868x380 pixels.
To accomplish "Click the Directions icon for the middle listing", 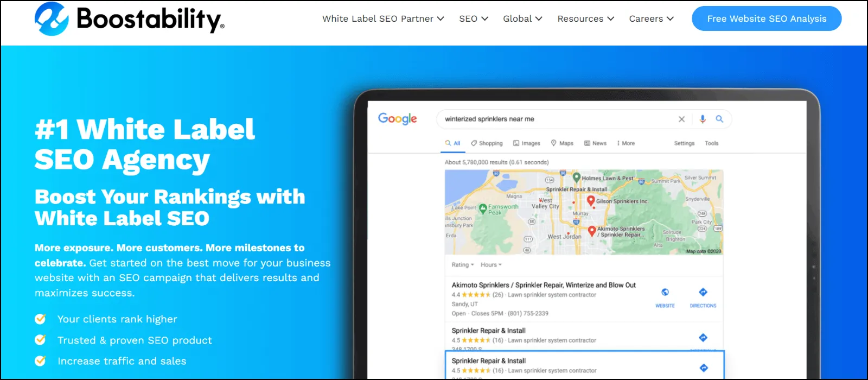I will point(703,338).
